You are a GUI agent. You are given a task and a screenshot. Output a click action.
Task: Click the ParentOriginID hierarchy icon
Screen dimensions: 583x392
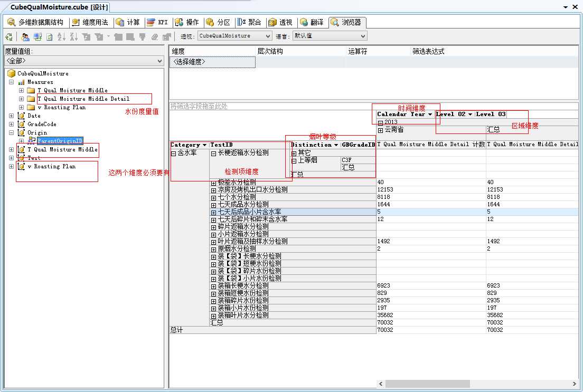[x=32, y=141]
